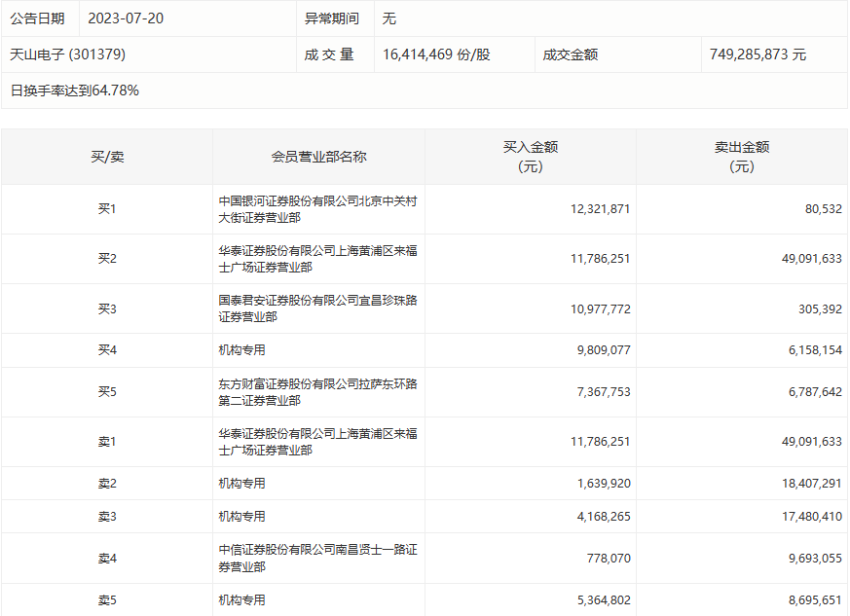Click sell amount 305,392
Image resolution: width=850 pixels, height=616 pixels.
tap(820, 308)
